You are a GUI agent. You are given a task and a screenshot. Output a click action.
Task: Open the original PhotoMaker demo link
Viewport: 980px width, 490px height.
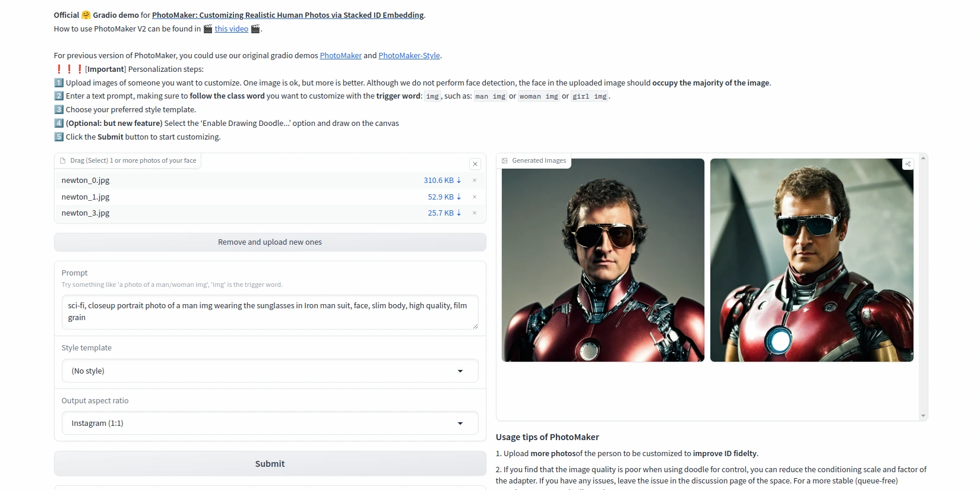[340, 56]
